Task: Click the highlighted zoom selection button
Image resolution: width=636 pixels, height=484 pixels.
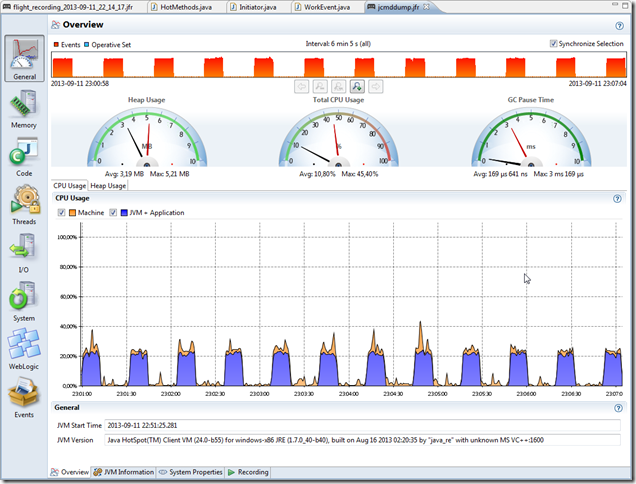Action: (x=357, y=86)
